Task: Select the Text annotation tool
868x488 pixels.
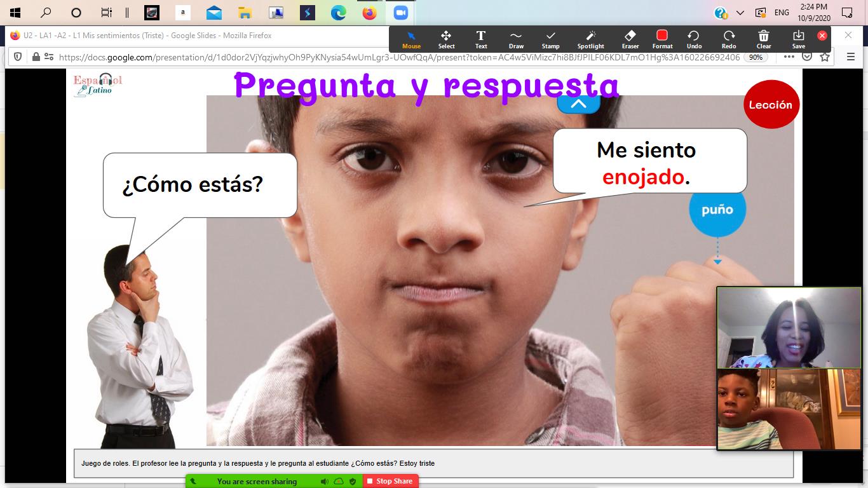Action: click(481, 39)
